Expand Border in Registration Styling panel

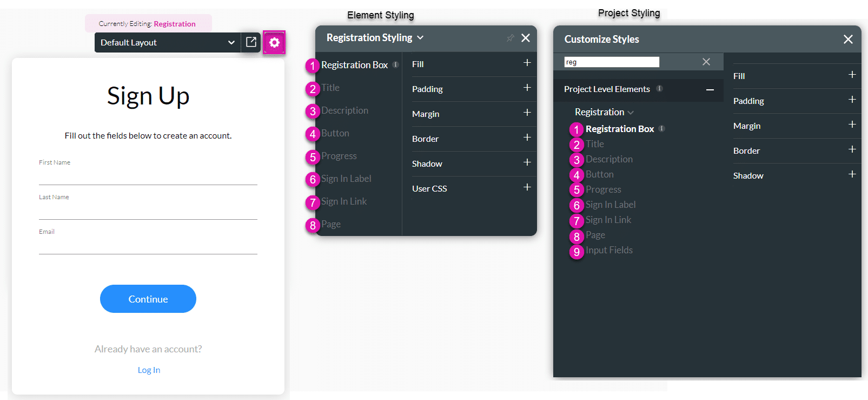pos(527,138)
